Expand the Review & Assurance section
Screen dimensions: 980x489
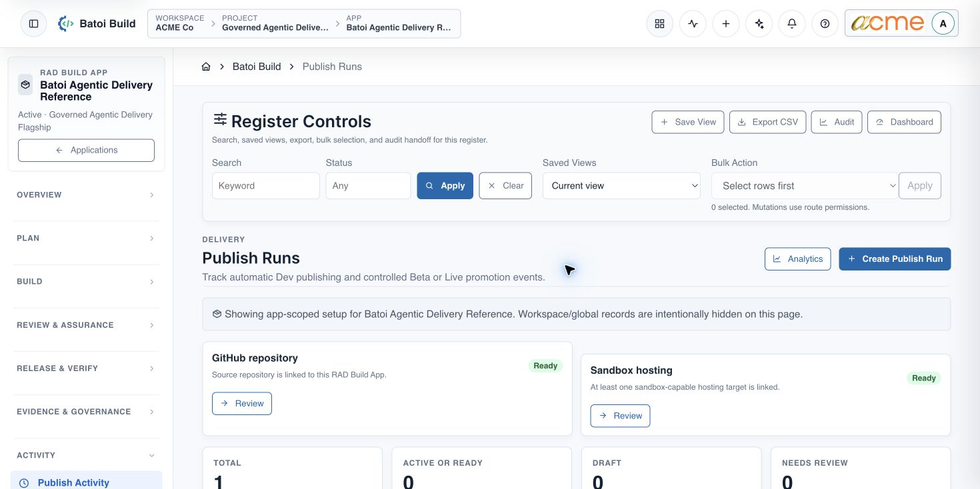coord(86,325)
